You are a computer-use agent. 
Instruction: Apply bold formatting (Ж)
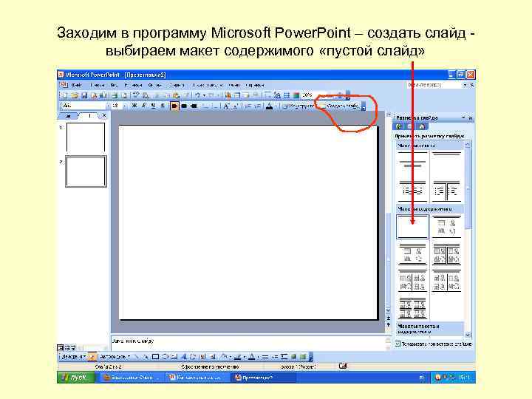134,106
